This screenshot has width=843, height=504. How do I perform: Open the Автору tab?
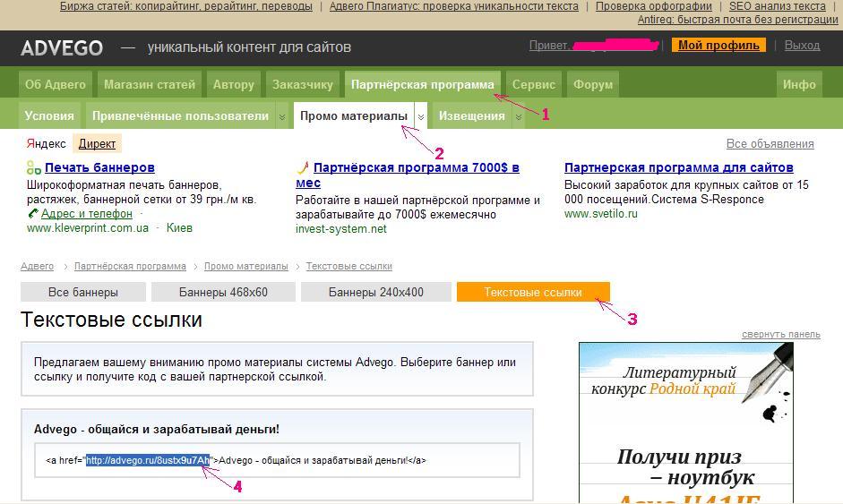click(x=233, y=84)
